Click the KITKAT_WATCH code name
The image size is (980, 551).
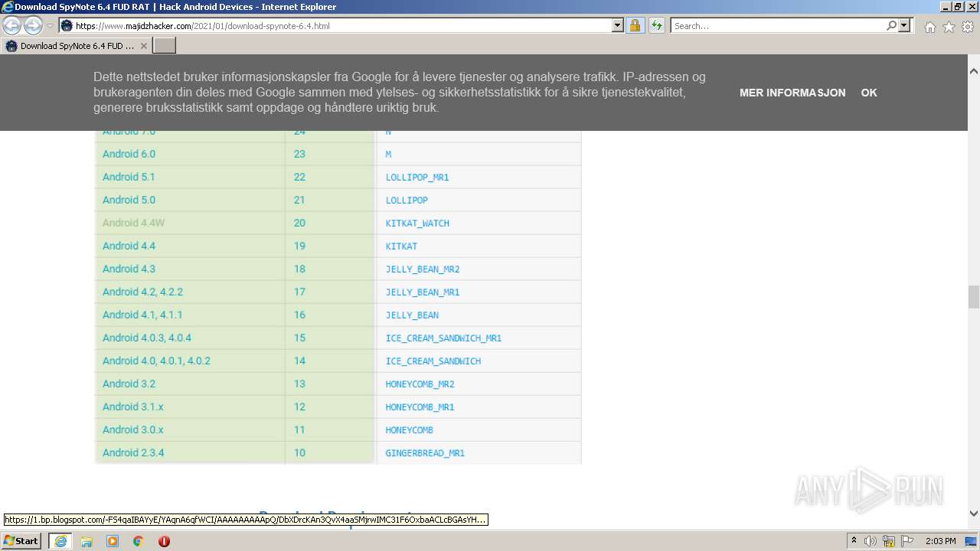(x=417, y=223)
